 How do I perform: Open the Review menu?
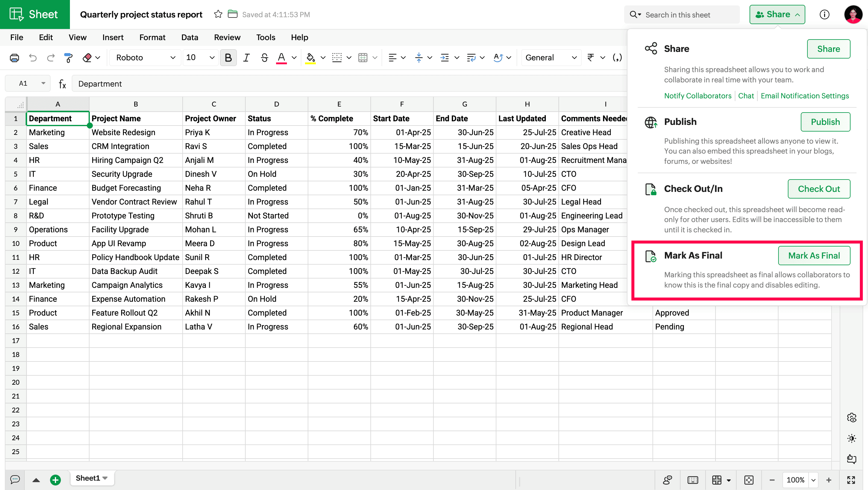(227, 37)
